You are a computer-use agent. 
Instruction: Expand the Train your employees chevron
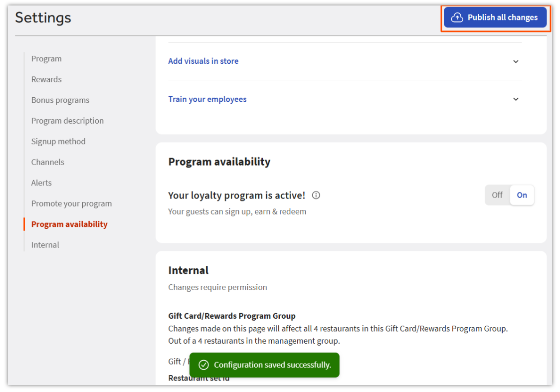coord(516,99)
